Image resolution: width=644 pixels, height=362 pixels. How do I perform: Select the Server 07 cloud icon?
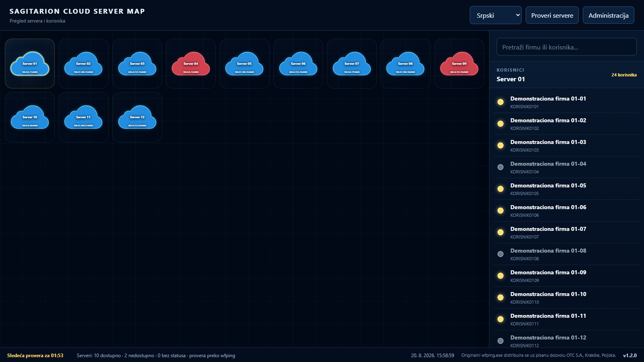click(x=352, y=64)
